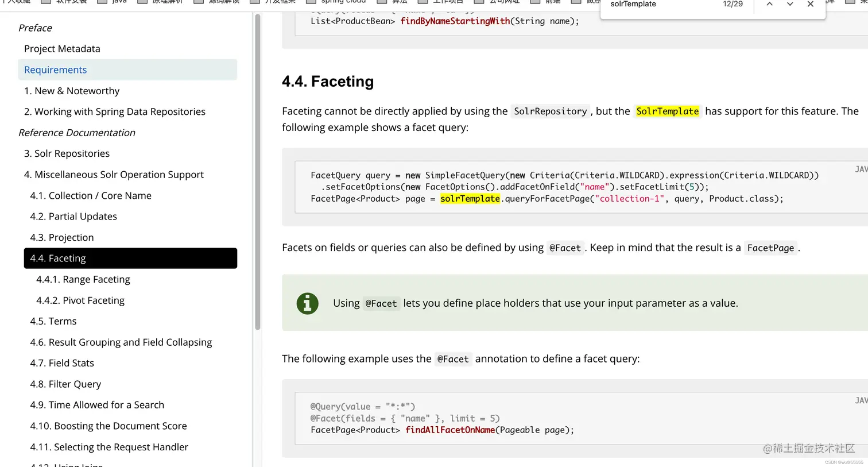
Task: Open '2. Working with Spring Data Repositories'
Action: pyautogui.click(x=115, y=111)
